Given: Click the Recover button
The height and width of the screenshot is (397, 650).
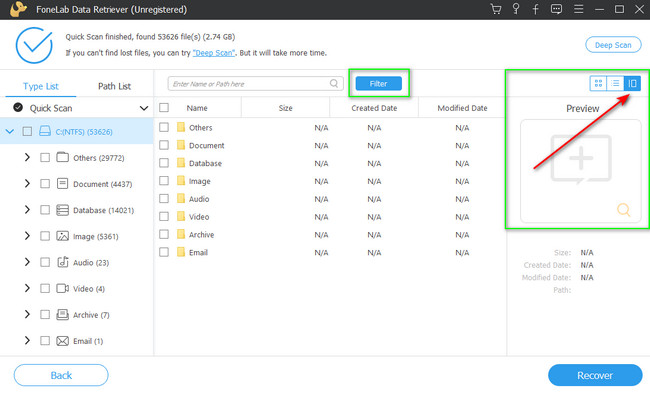Looking at the screenshot, I should click(x=595, y=375).
